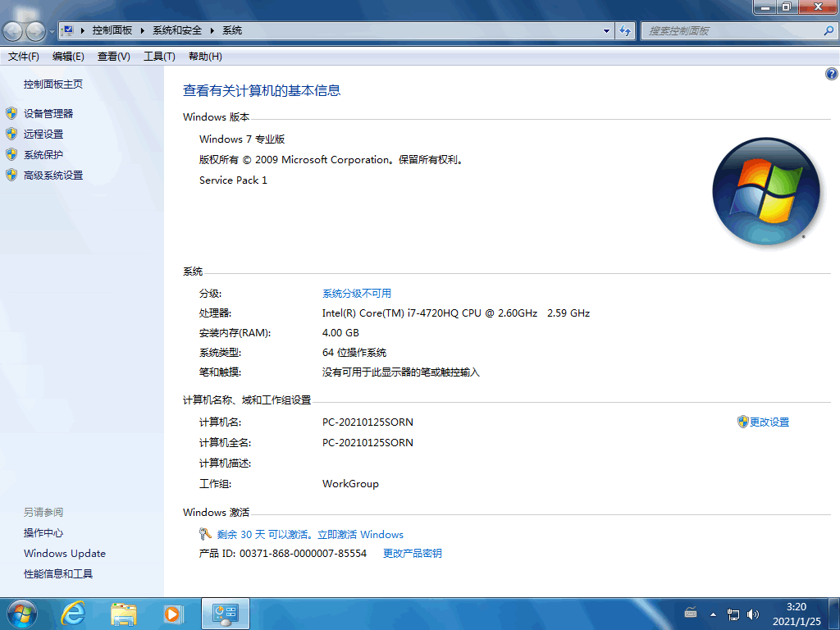Open 设备管理器 link
Viewport: 840px width, 630px height.
tap(48, 113)
